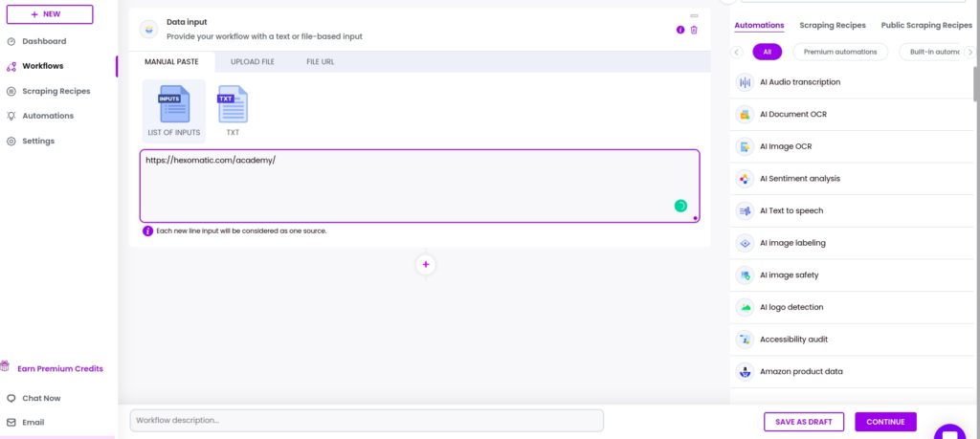Show next filter chips with right chevron

coord(970,53)
